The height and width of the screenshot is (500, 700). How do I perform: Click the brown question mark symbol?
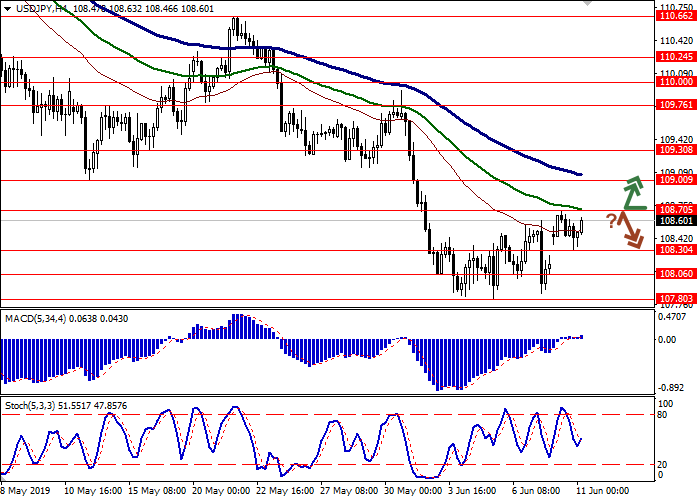click(x=611, y=220)
